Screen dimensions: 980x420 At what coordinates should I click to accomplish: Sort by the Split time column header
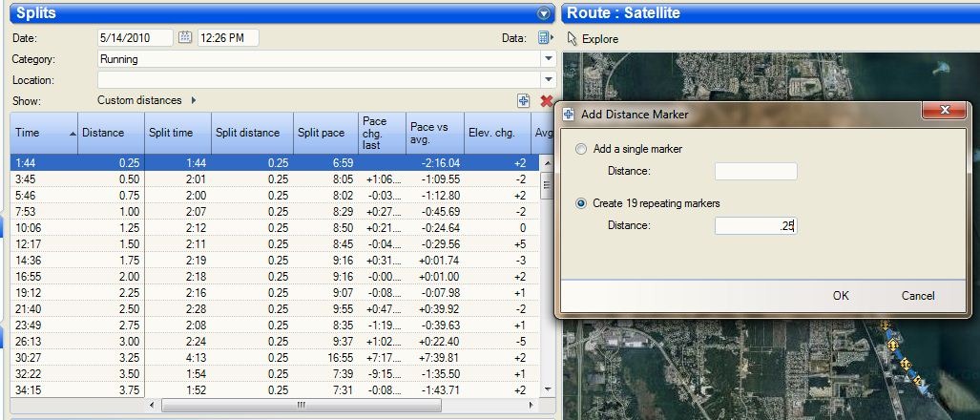tap(178, 133)
